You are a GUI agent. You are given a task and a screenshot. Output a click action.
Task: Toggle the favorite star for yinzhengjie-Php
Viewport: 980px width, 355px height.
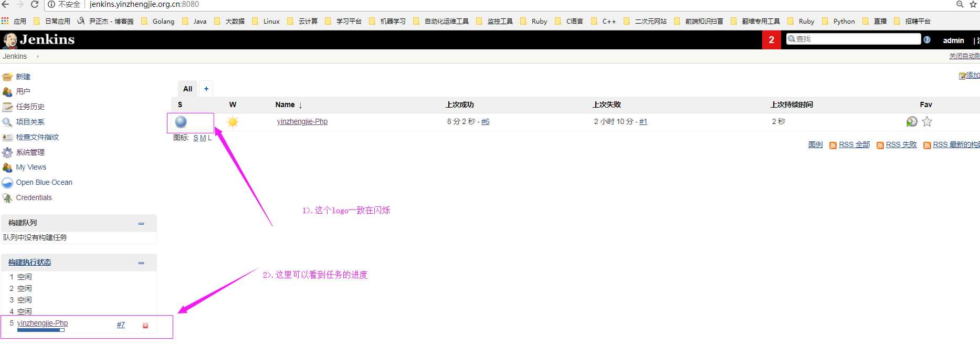927,122
